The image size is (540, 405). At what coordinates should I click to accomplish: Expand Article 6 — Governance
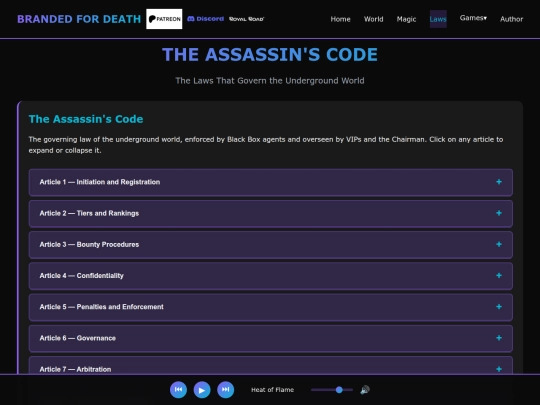[x=271, y=338]
